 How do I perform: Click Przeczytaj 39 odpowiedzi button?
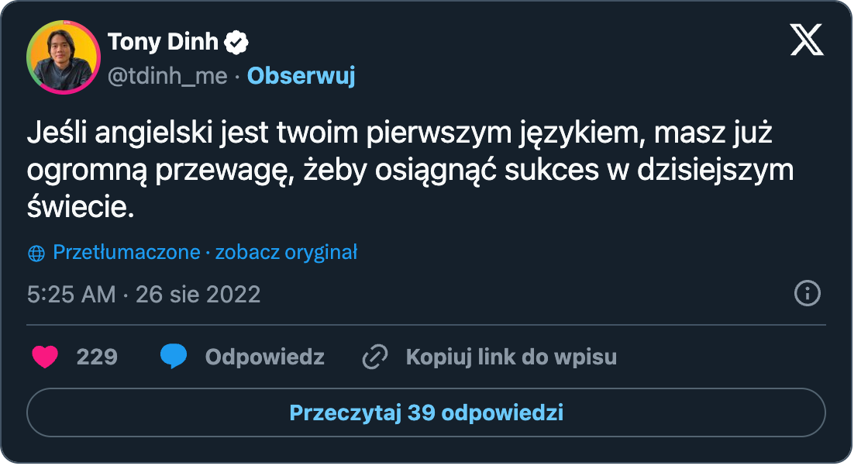point(426,412)
